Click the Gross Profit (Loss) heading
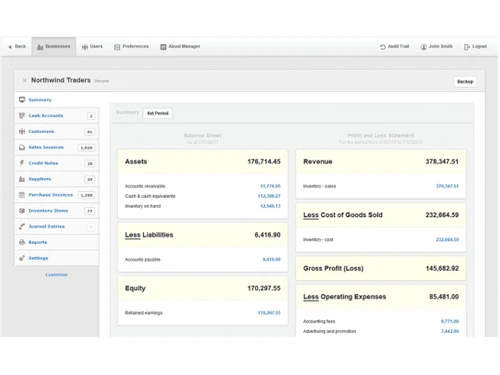This screenshot has height=375, width=500. [333, 268]
